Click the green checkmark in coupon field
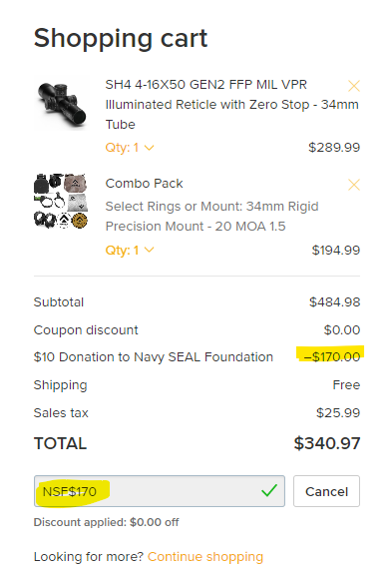Image resolution: width=392 pixels, height=570 pixels. point(269,490)
